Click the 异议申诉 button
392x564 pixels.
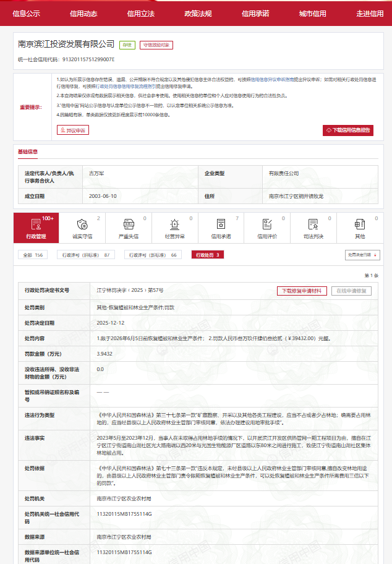click(x=73, y=130)
